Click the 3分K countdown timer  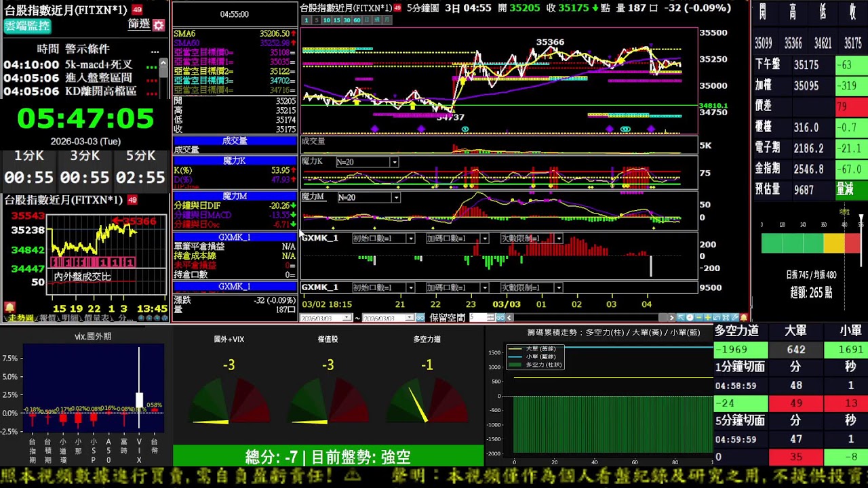(85, 178)
